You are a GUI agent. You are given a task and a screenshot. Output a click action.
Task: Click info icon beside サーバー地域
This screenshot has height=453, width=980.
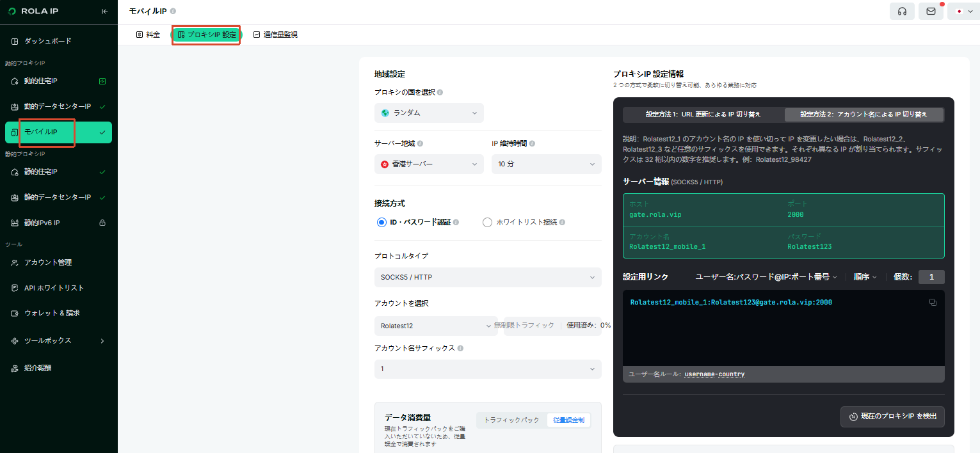point(420,143)
